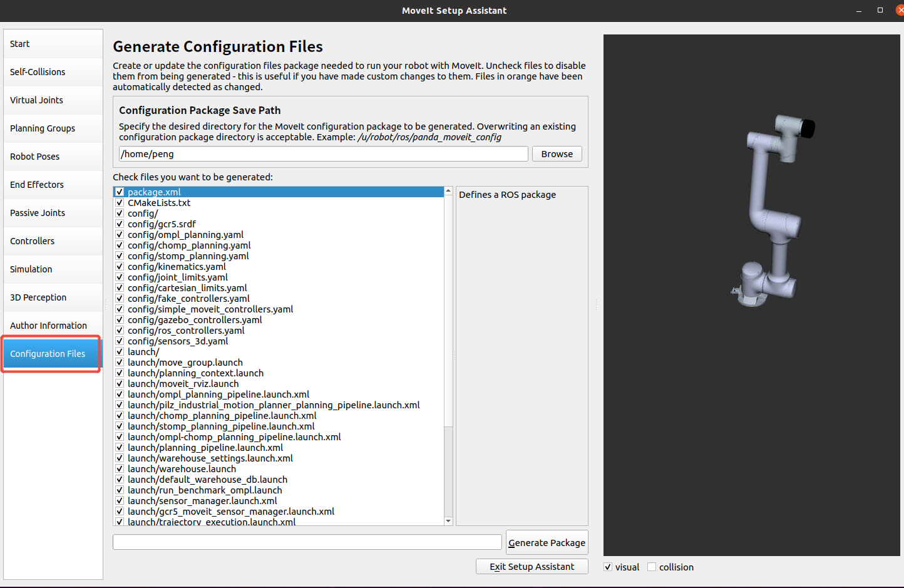
Task: Uncheck the package.xml checkbox
Action: [x=120, y=192]
